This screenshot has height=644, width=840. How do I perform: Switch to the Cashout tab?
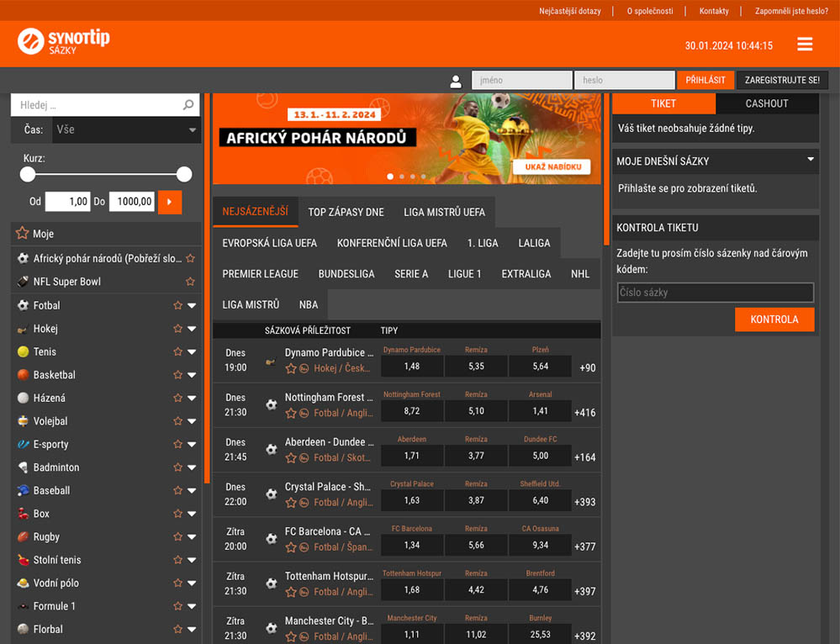point(767,103)
